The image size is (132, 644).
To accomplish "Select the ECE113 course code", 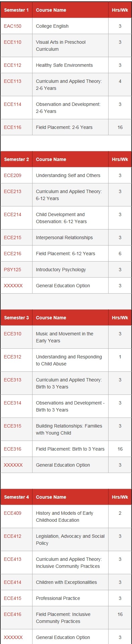I will coord(12,81).
